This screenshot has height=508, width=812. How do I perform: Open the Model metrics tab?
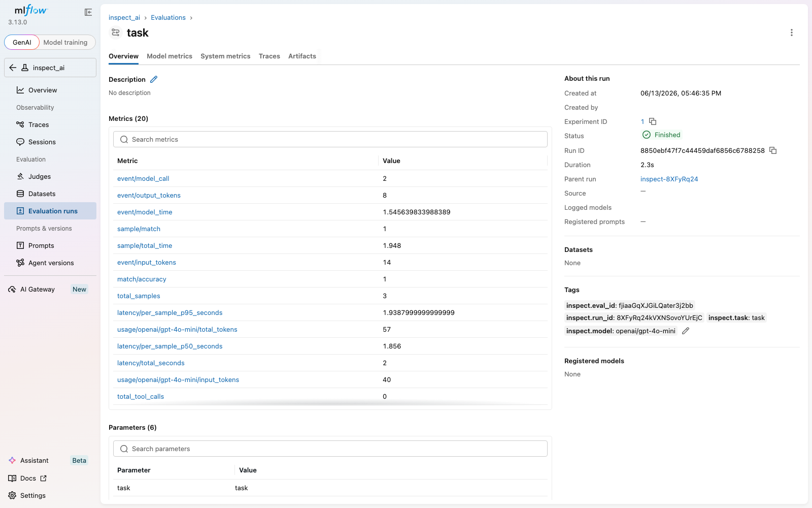170,56
